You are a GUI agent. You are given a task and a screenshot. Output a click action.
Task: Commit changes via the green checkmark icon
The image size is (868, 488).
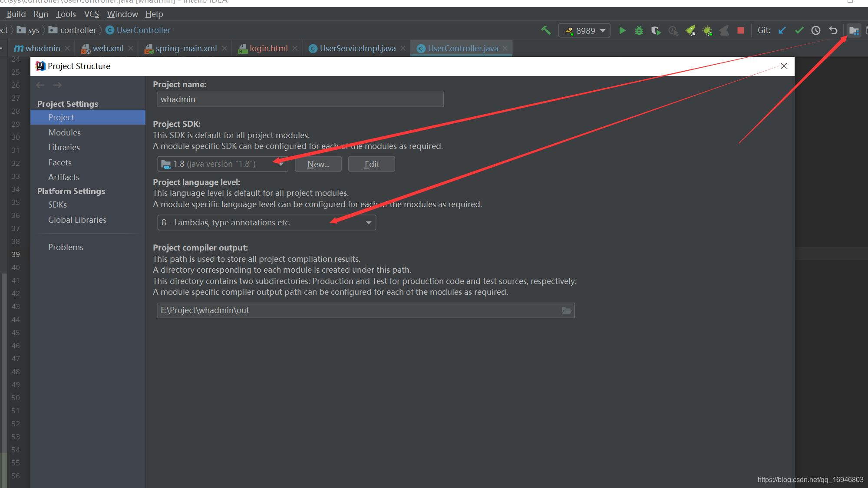[x=799, y=30]
